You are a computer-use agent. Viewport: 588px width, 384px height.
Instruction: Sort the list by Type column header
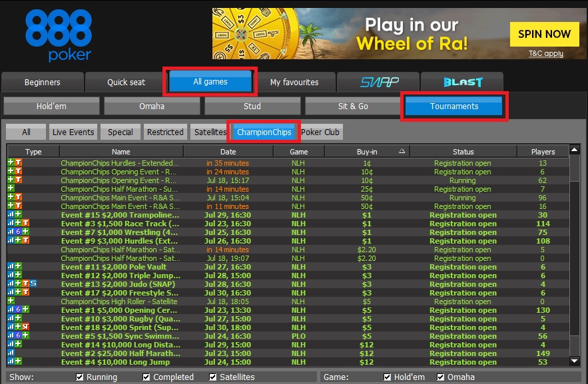coord(33,152)
